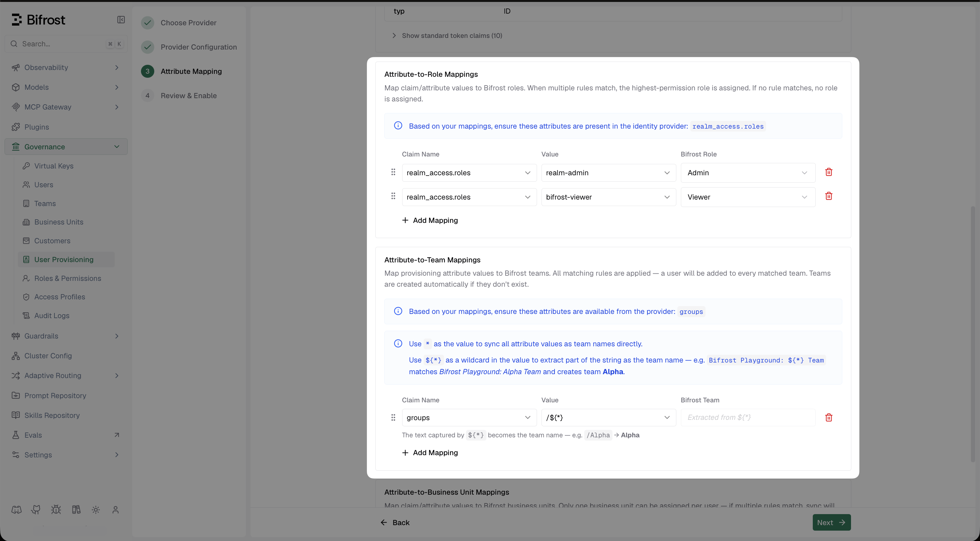Delete the bifrost-viewer role mapping
980x541 pixels.
[829, 196]
